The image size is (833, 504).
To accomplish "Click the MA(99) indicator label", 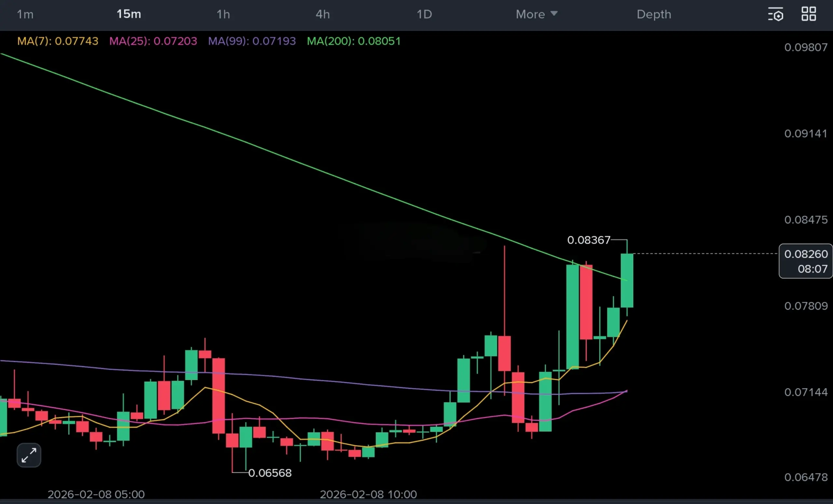I will coord(252,41).
